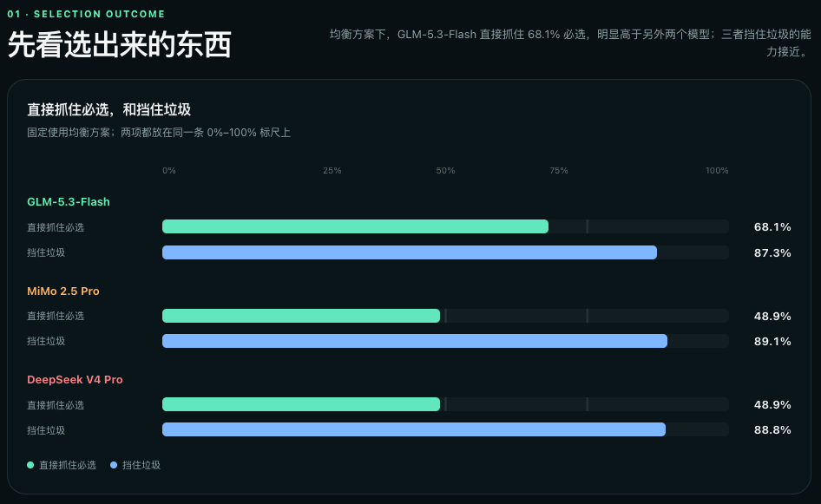Click the 87.3% value label
Viewport: 821px width, 504px height.
[772, 252]
